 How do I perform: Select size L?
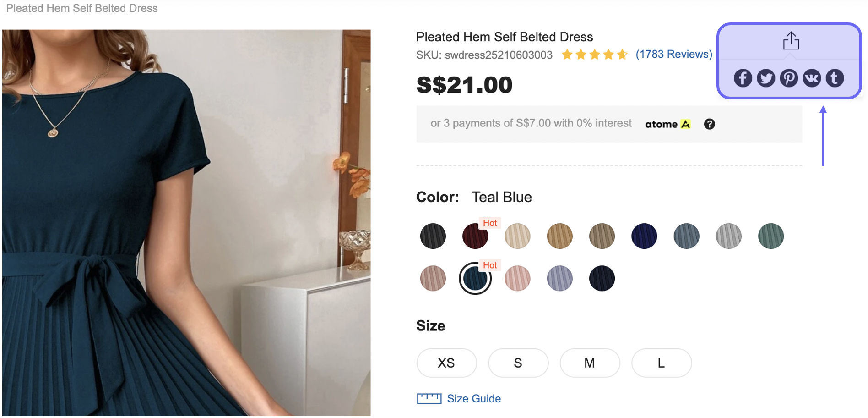tap(661, 363)
